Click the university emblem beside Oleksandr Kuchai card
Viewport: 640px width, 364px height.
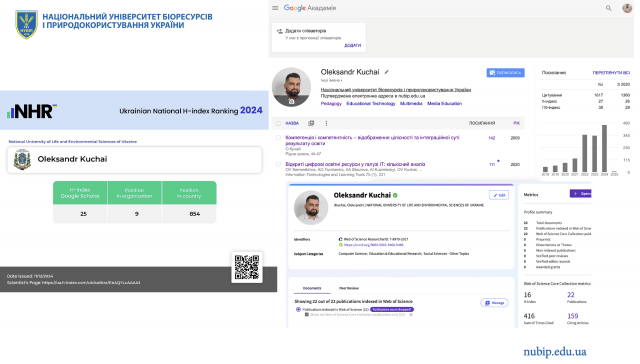coord(22,159)
